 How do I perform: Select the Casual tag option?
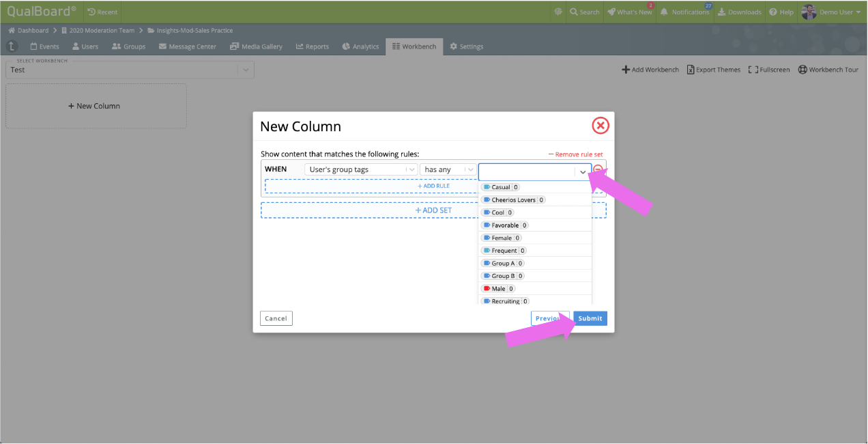(535, 187)
